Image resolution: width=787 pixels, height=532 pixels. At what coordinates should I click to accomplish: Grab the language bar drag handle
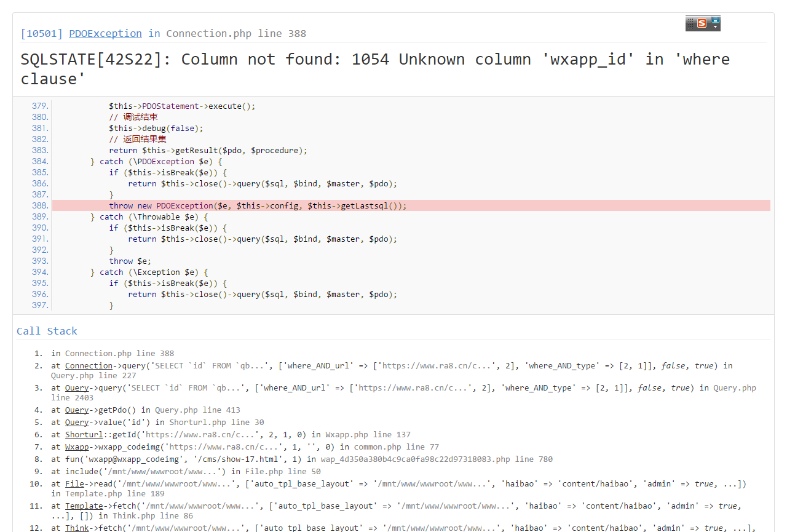point(690,23)
